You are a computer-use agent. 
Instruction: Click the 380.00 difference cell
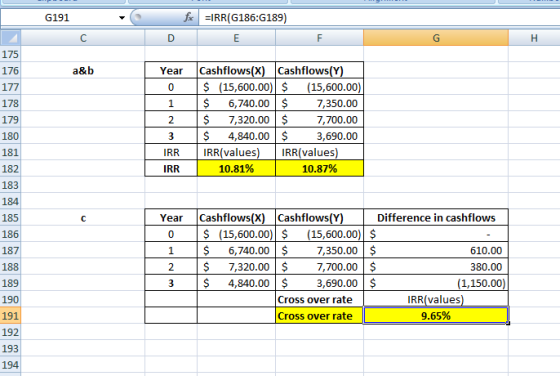click(x=436, y=267)
